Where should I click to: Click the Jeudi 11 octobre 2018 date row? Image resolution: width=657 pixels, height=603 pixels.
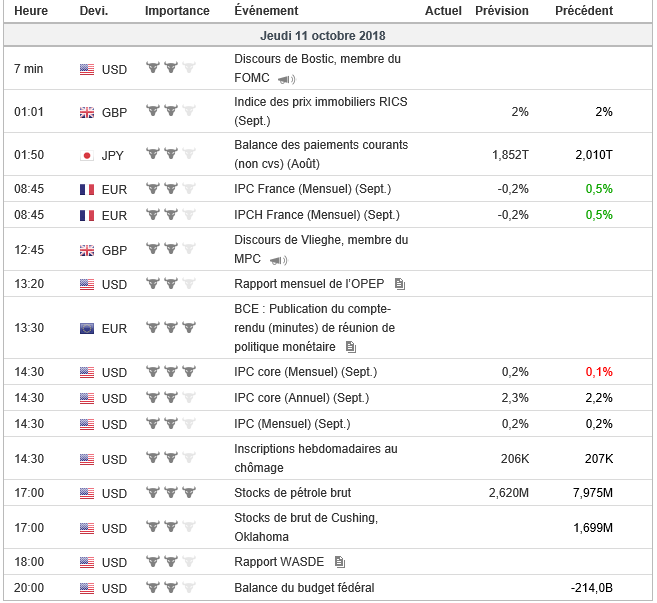[x=328, y=36]
